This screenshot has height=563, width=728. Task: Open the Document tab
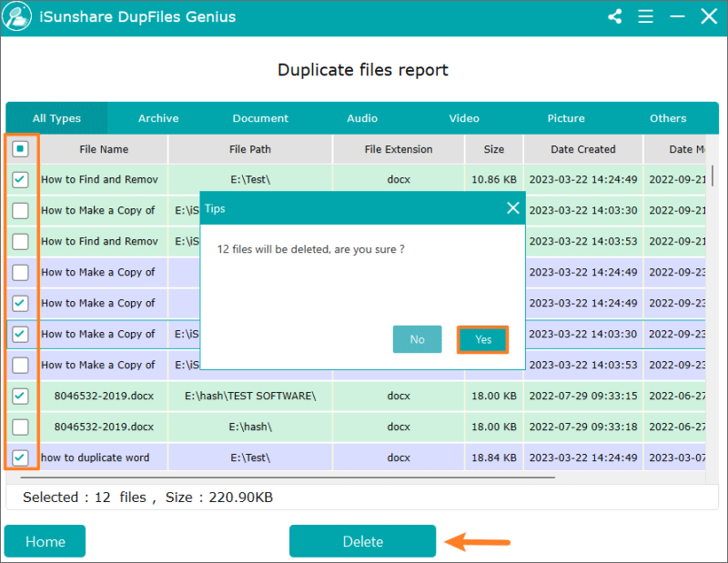click(260, 118)
